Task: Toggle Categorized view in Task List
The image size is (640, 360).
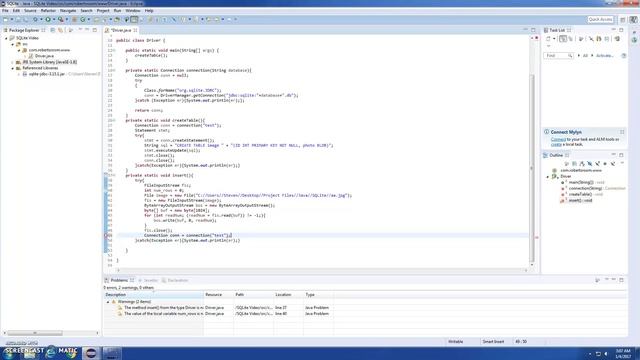Action: [x=563, y=39]
